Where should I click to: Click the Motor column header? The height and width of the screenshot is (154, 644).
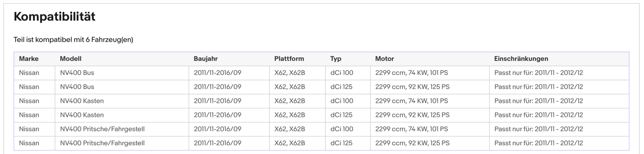tap(384, 59)
